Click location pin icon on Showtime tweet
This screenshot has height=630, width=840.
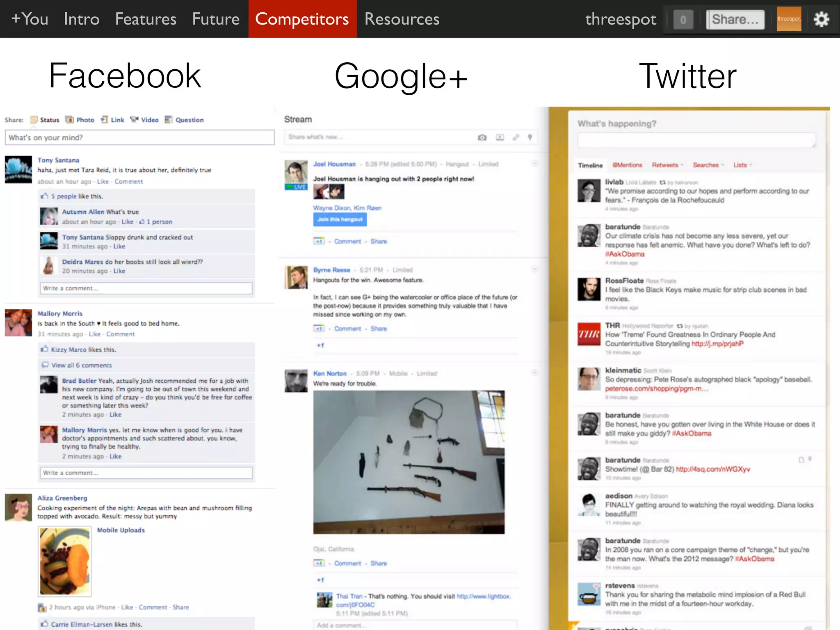click(x=810, y=459)
